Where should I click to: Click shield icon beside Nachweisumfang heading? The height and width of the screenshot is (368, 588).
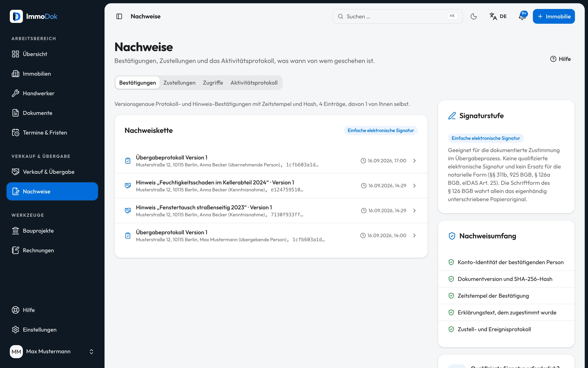point(452,236)
